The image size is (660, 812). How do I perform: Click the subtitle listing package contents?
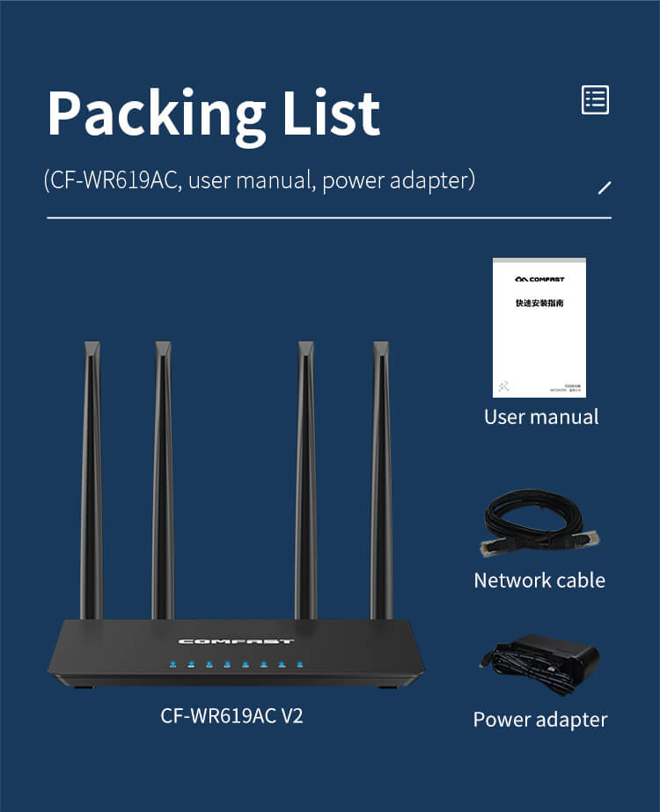[x=259, y=180]
